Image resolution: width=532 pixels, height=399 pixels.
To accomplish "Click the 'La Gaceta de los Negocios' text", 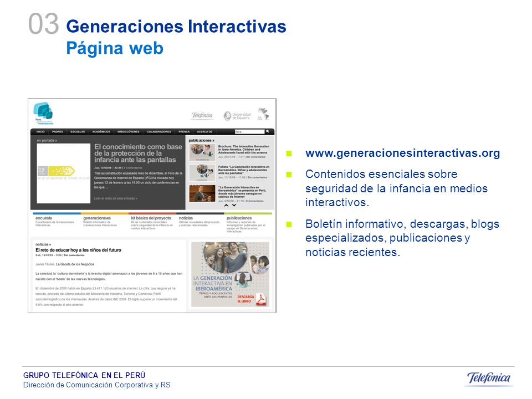I will coord(75,264).
